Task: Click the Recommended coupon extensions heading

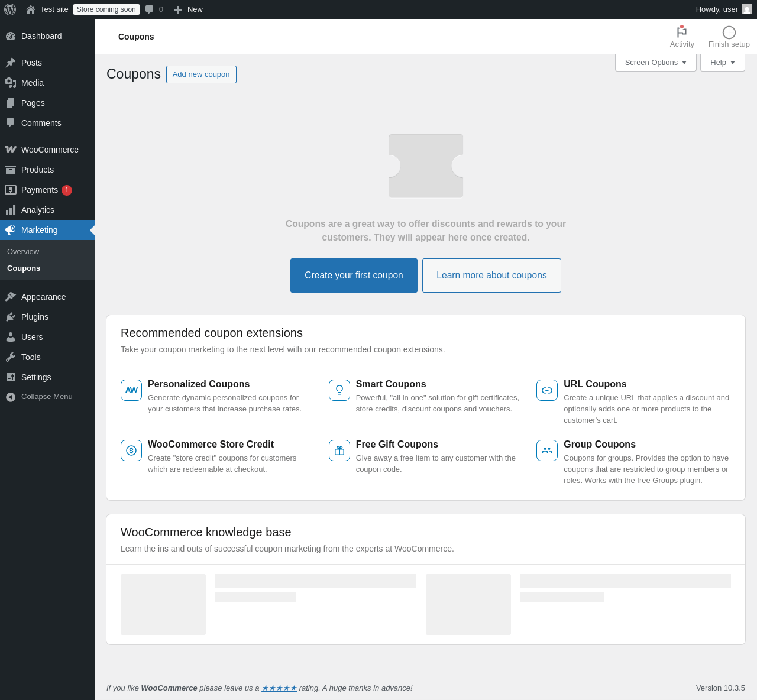Action: click(x=212, y=333)
